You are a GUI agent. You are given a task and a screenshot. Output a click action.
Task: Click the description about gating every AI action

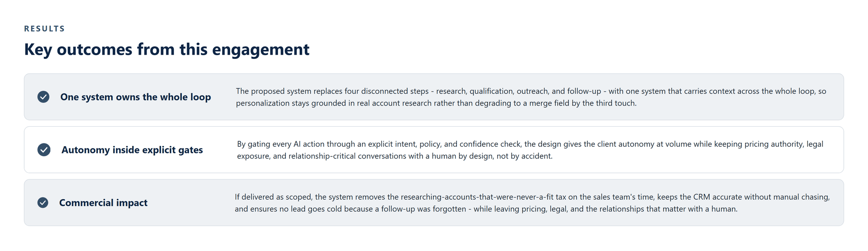tap(530, 150)
